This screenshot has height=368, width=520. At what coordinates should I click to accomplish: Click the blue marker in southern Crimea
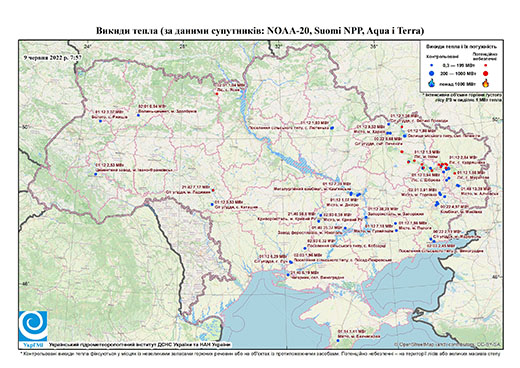point(338,340)
